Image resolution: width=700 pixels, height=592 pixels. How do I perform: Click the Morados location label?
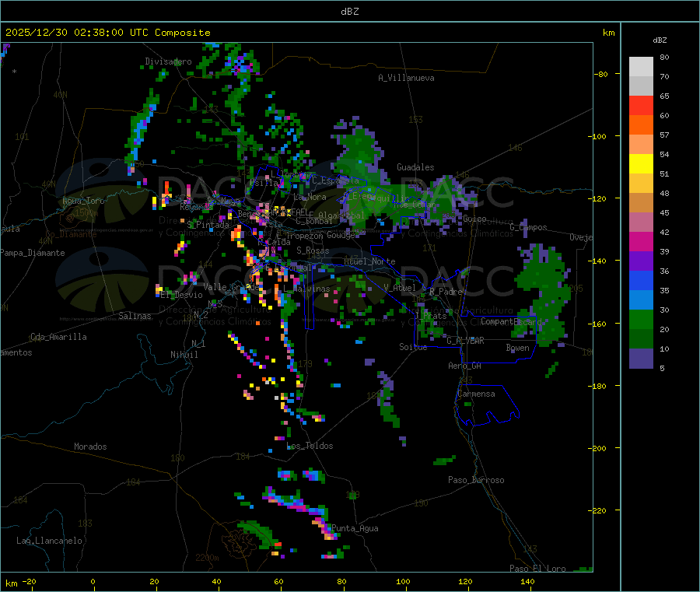90,447
